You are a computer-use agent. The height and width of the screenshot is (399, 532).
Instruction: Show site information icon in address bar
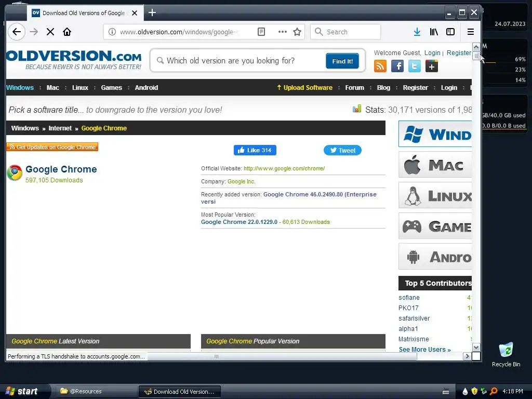(112, 32)
